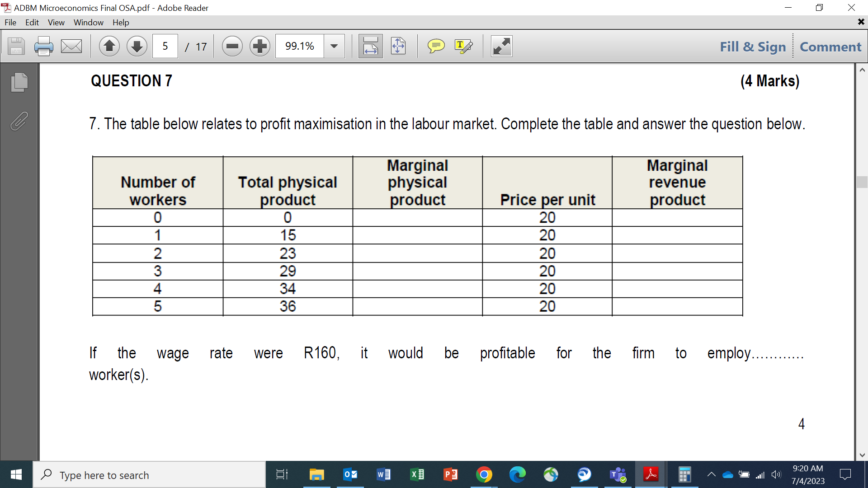Open the zoom level dropdown

[x=334, y=46]
